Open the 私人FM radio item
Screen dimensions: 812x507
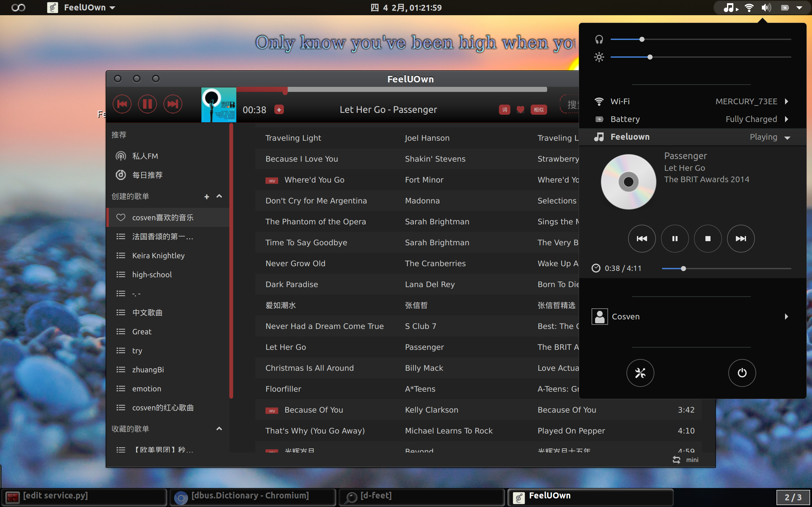pos(145,156)
